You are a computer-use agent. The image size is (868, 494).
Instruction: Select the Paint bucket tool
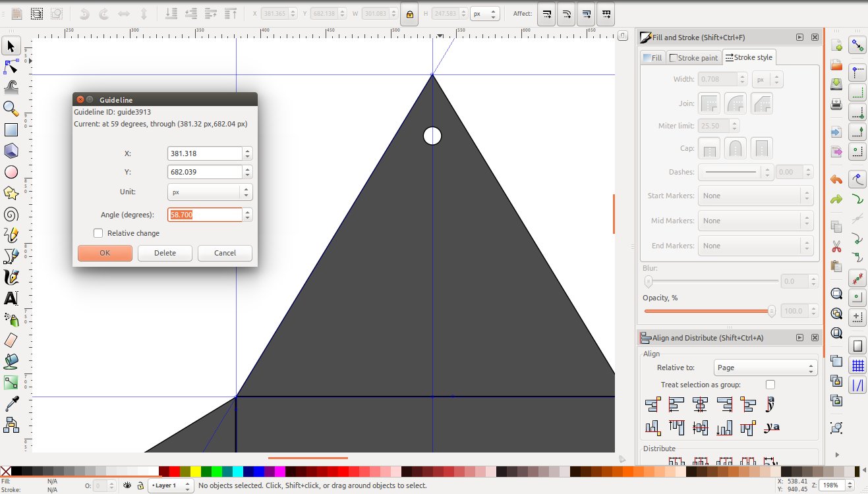coord(11,361)
